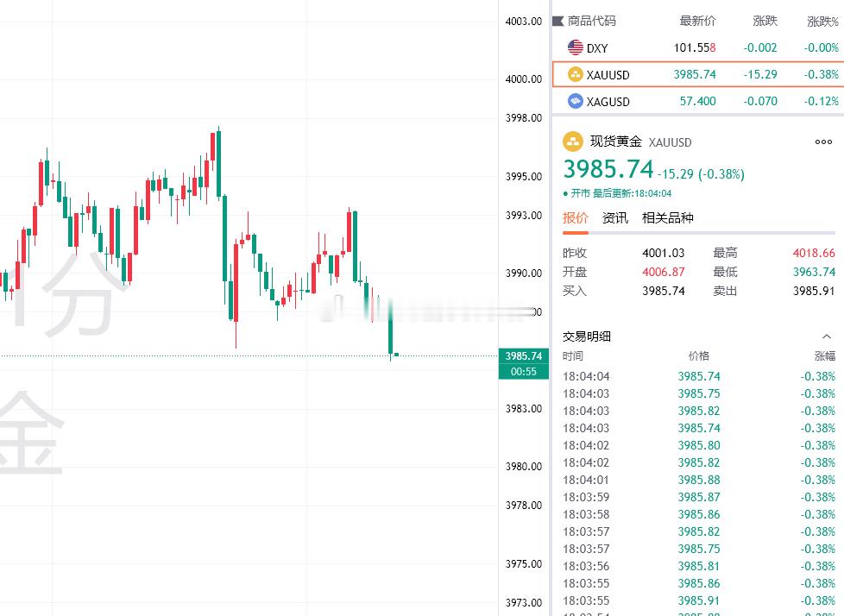Click the DXY price 101.558

tap(695, 47)
